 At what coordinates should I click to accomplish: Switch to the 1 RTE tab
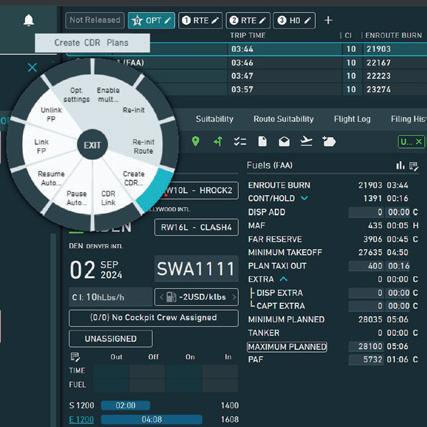pyautogui.click(x=200, y=21)
